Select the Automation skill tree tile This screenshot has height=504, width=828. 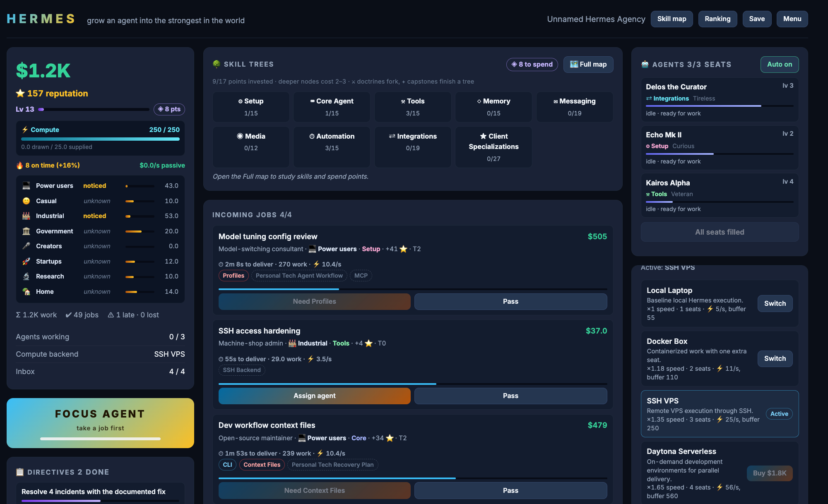pos(332,147)
